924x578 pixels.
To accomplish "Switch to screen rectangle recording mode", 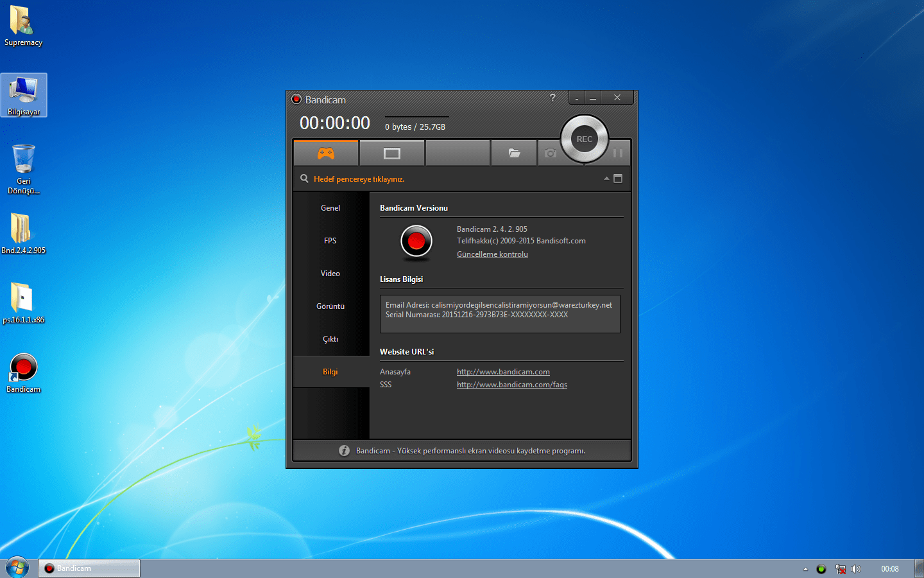I will click(392, 153).
